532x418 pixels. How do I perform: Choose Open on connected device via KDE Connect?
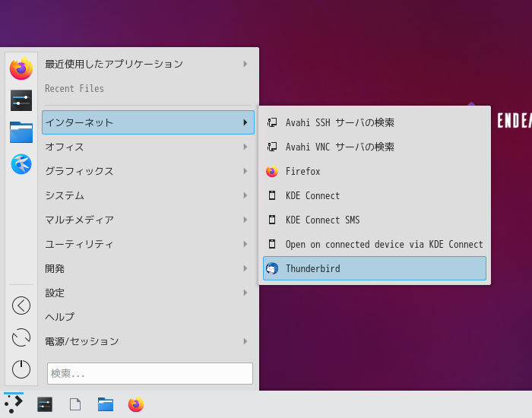click(x=375, y=244)
